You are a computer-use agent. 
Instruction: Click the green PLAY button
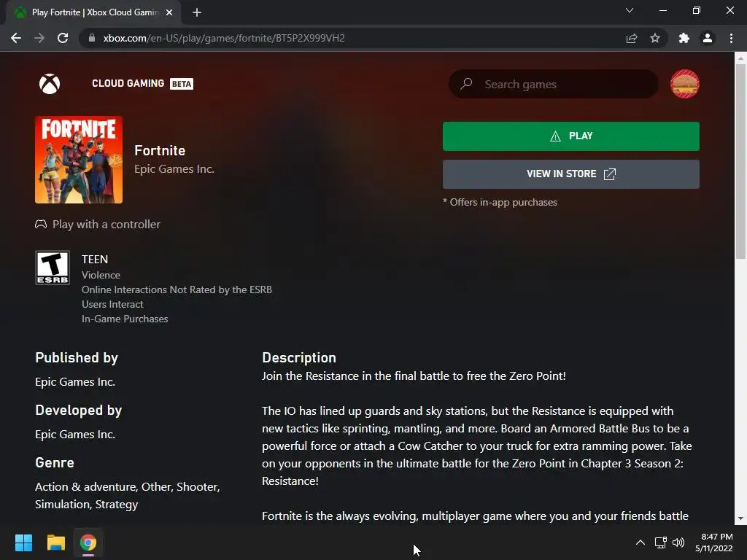pyautogui.click(x=570, y=136)
